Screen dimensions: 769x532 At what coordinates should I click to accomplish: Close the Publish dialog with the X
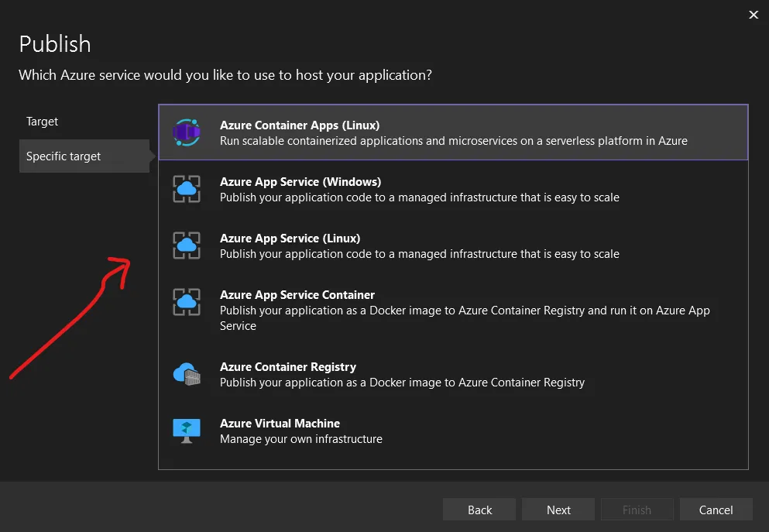pos(754,15)
